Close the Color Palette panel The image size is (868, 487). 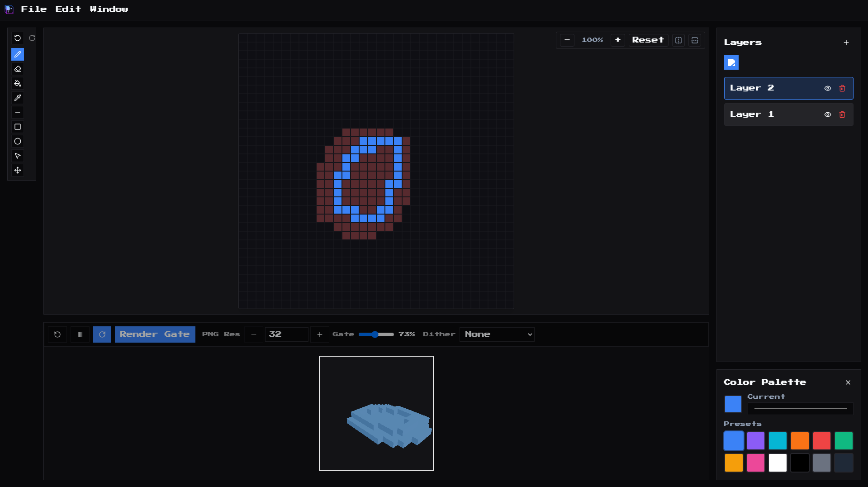click(x=848, y=382)
